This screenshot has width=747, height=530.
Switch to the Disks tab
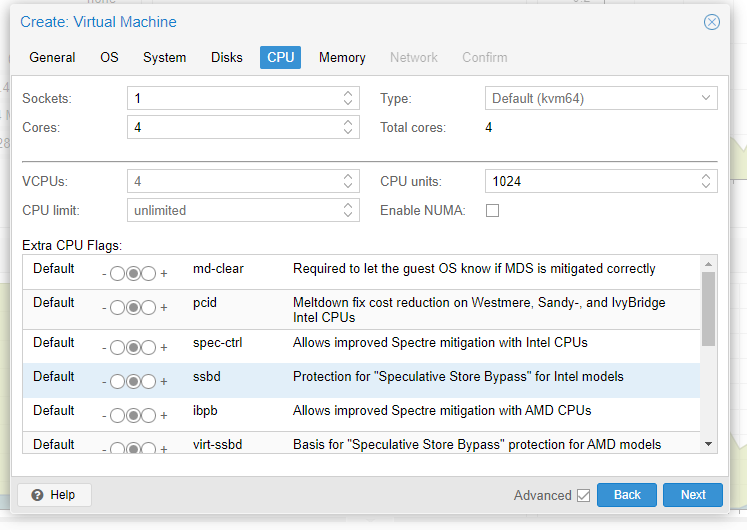[226, 57]
